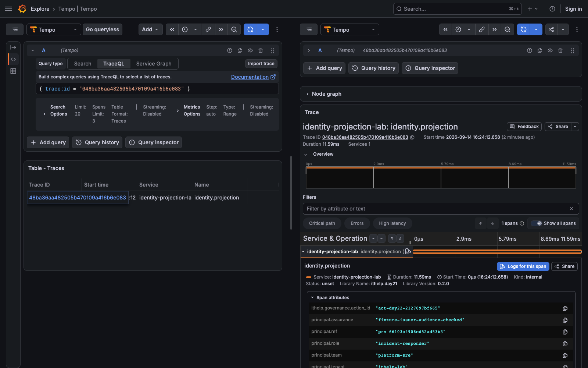Open the help menu icon
The image size is (588, 368).
coord(552,9)
